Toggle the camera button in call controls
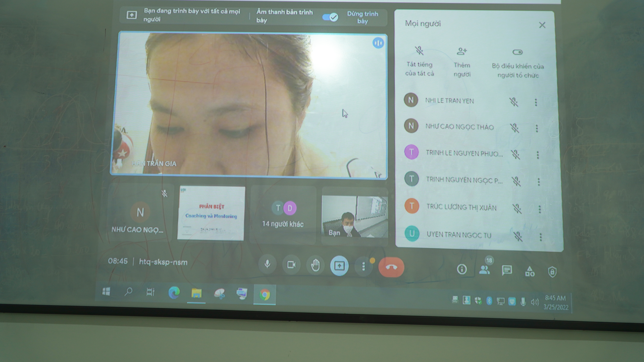The width and height of the screenshot is (644, 362). (x=291, y=265)
